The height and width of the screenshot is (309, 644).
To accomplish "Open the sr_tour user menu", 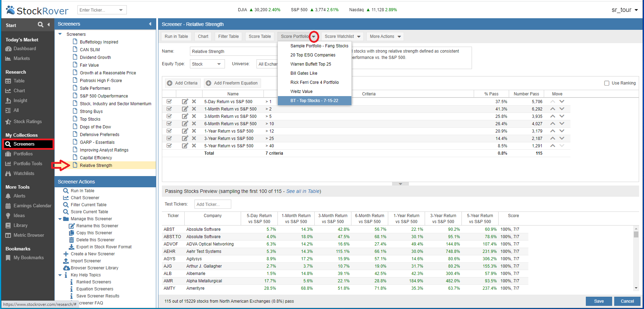I will (x=625, y=10).
